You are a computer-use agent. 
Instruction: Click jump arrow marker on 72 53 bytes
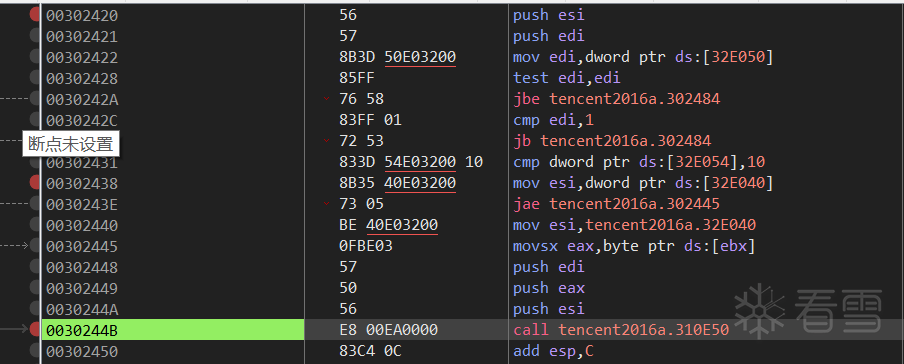pyautogui.click(x=327, y=141)
